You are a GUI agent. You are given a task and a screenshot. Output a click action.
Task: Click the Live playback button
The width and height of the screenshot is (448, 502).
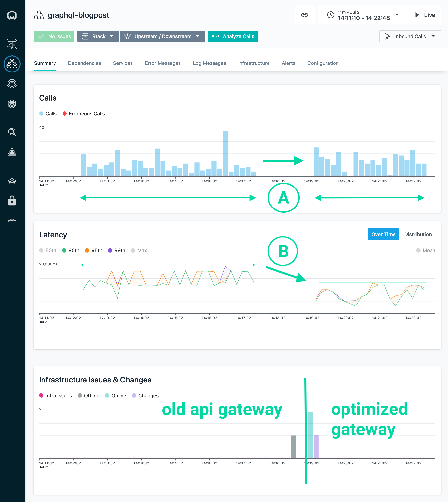(x=424, y=15)
